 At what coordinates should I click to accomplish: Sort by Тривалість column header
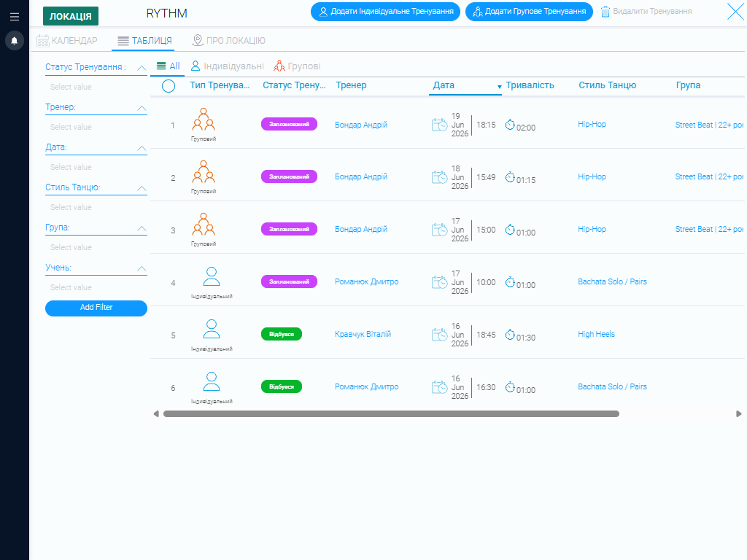(530, 85)
